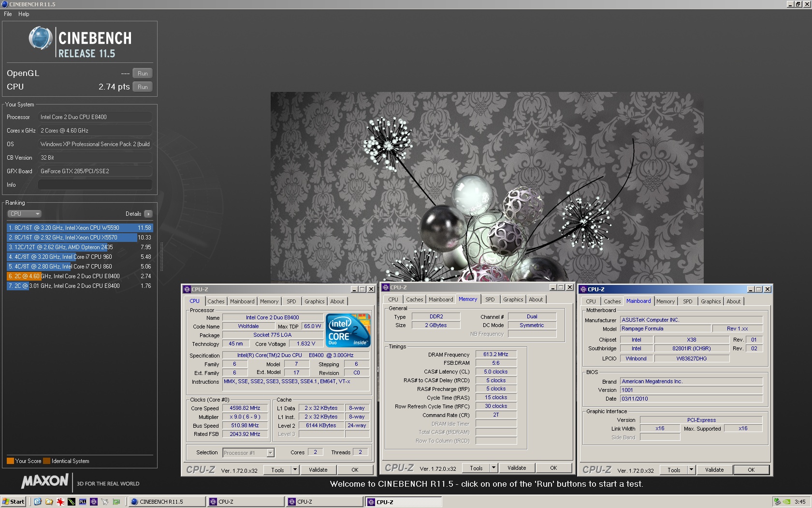Open Graphics tab in right CPU-Z window
The width and height of the screenshot is (812, 508).
[x=710, y=301]
